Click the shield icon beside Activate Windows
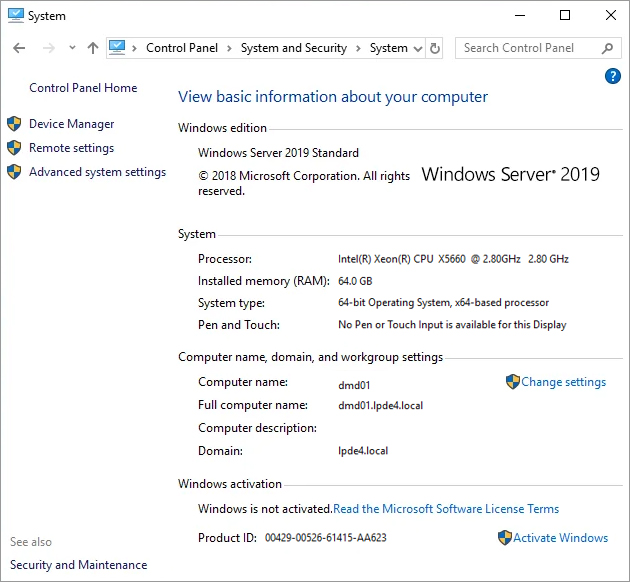Viewport: 630px width, 582px height. coord(505,537)
